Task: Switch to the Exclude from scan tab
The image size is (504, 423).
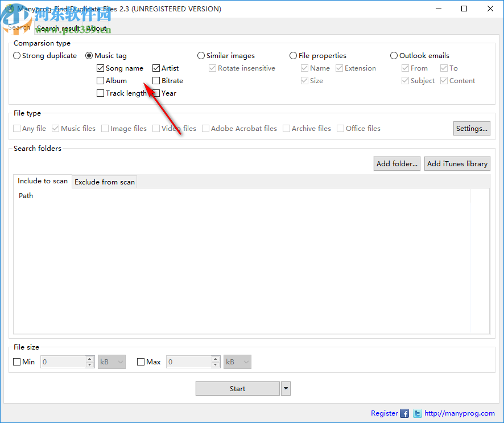Action: click(x=104, y=182)
